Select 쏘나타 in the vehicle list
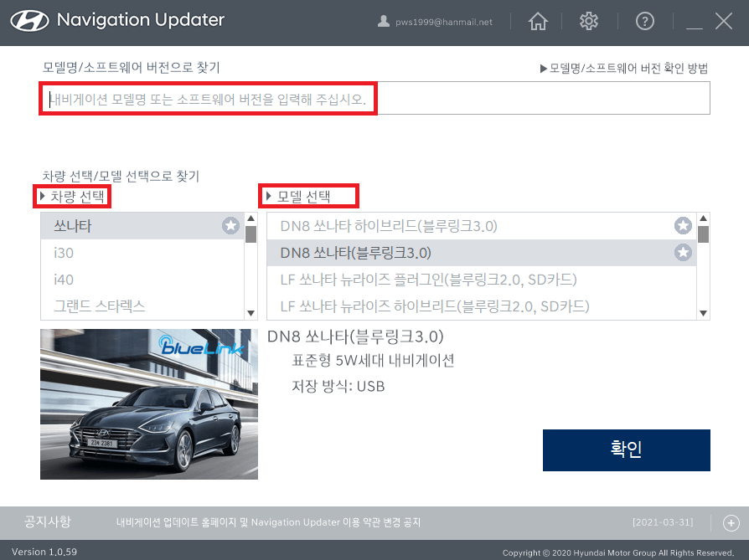 [x=142, y=226]
